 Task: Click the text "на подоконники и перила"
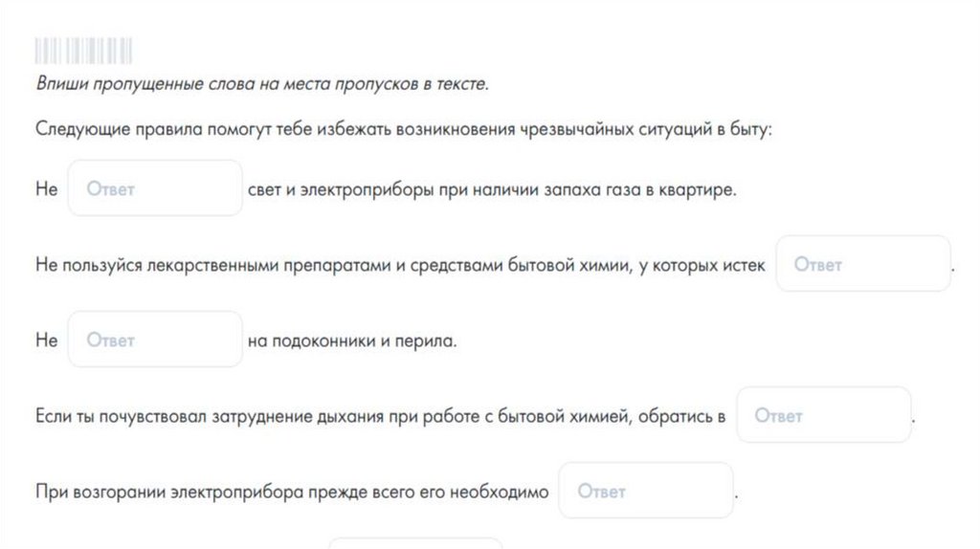[x=353, y=340]
